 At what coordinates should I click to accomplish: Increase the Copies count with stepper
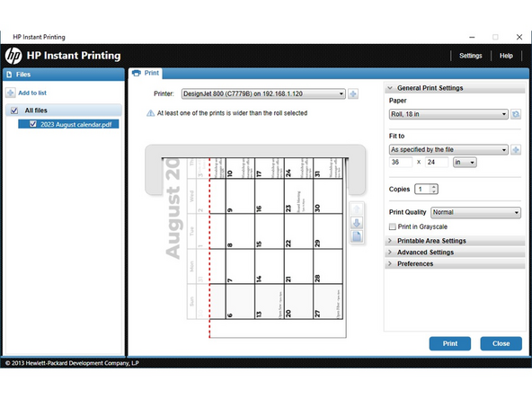point(434,187)
